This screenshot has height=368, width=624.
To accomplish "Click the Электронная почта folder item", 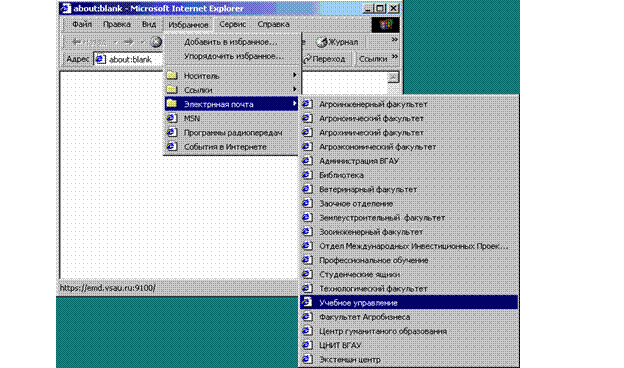I will pyautogui.click(x=232, y=104).
